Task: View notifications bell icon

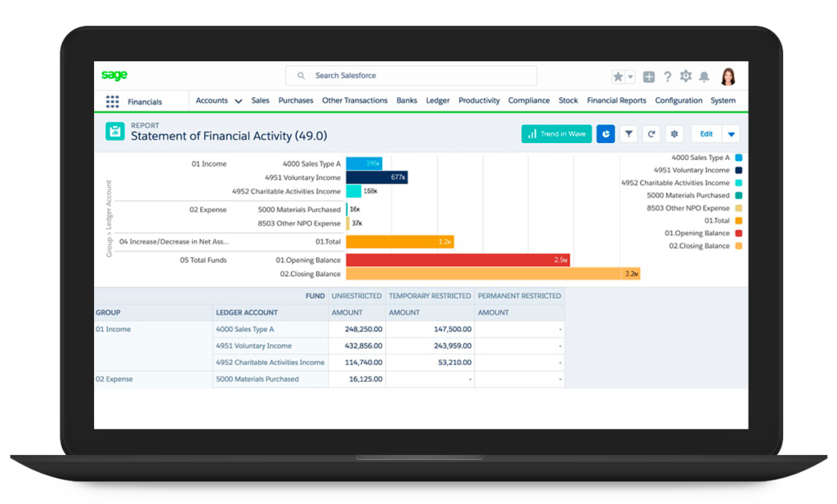Action: tap(703, 77)
